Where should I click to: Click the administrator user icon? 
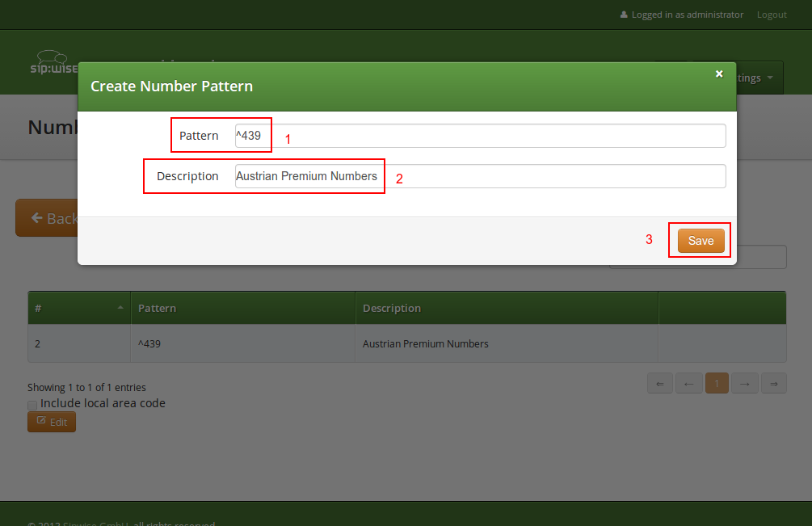pyautogui.click(x=624, y=15)
